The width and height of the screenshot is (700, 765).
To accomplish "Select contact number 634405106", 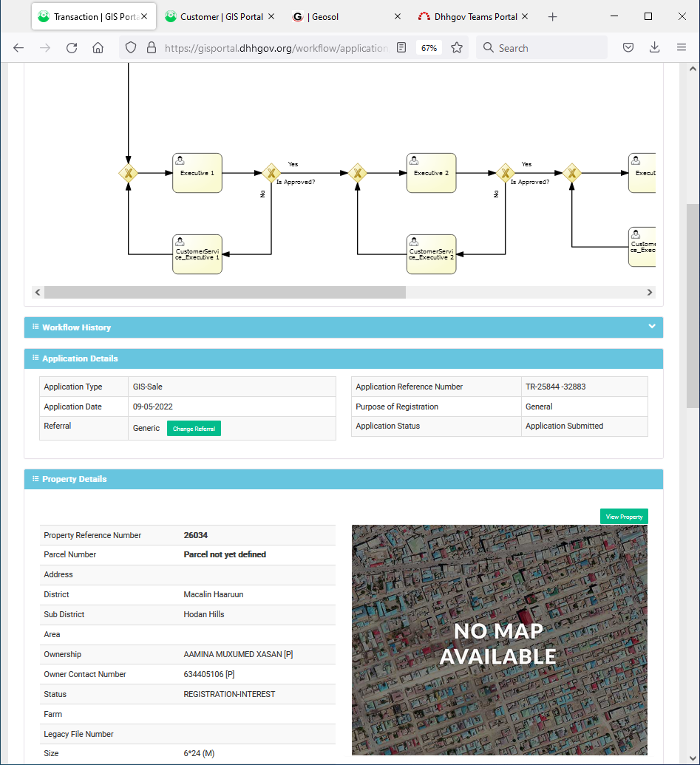I will (203, 674).
